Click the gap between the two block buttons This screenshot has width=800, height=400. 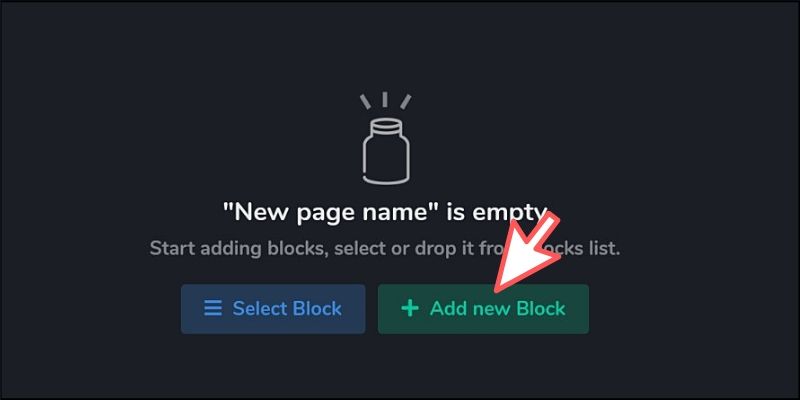[371, 309]
